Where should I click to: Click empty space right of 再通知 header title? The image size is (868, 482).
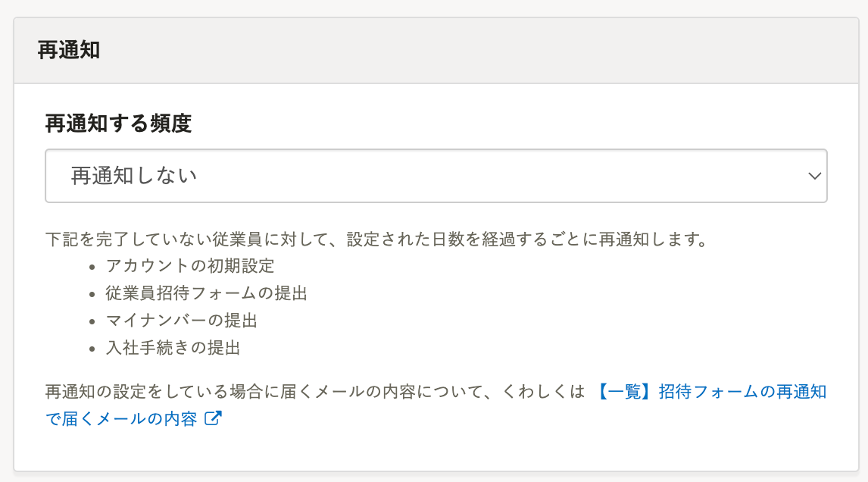(454, 51)
